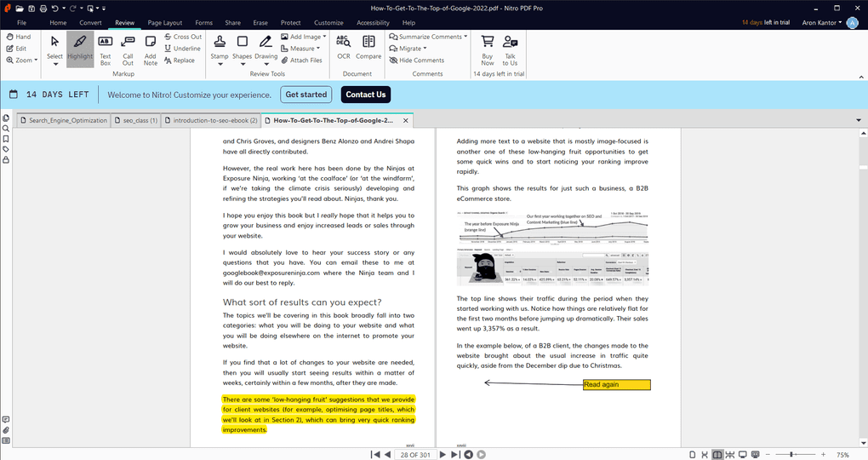Image resolution: width=868 pixels, height=460 pixels.
Task: Open the Aron Kantor account dropdown
Action: [x=822, y=23]
